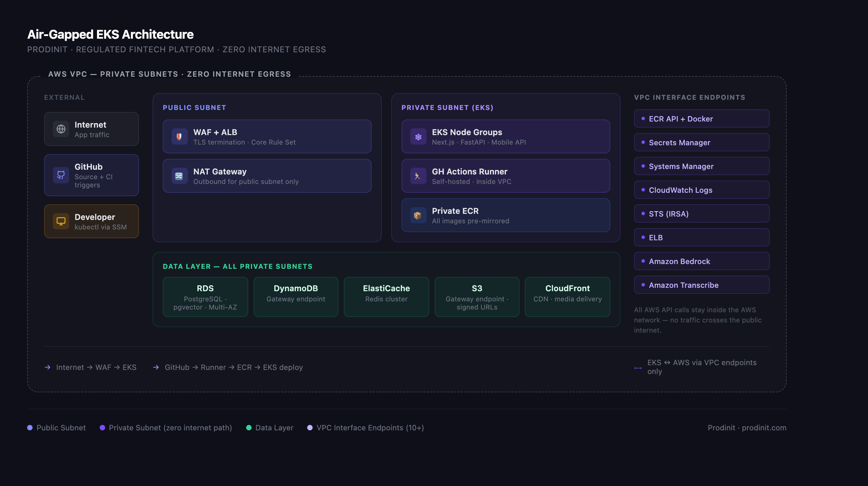The width and height of the screenshot is (868, 486).
Task: Click the double arrow before EKS ⇔ AWS
Action: pyautogui.click(x=638, y=368)
